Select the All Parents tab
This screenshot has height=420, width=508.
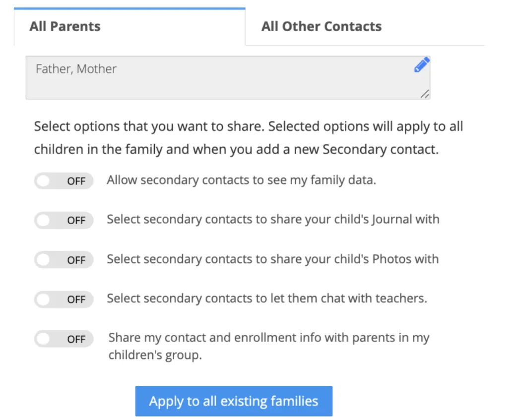tap(65, 26)
